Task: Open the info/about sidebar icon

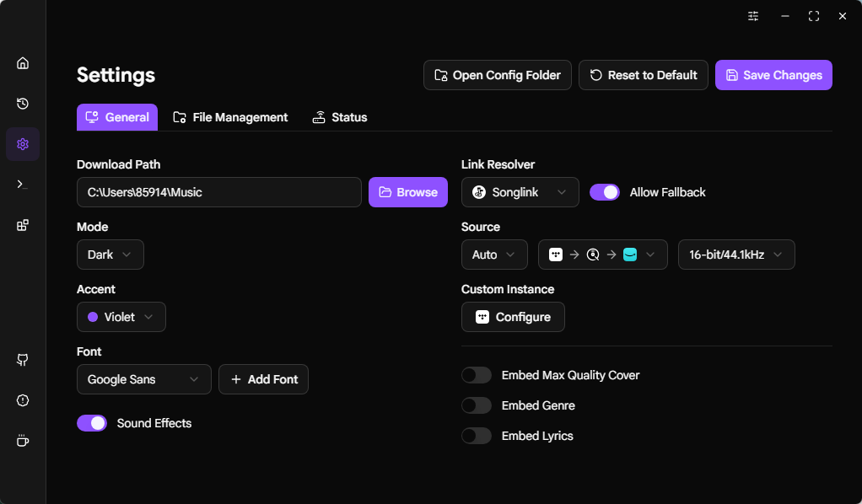Action: (x=22, y=400)
